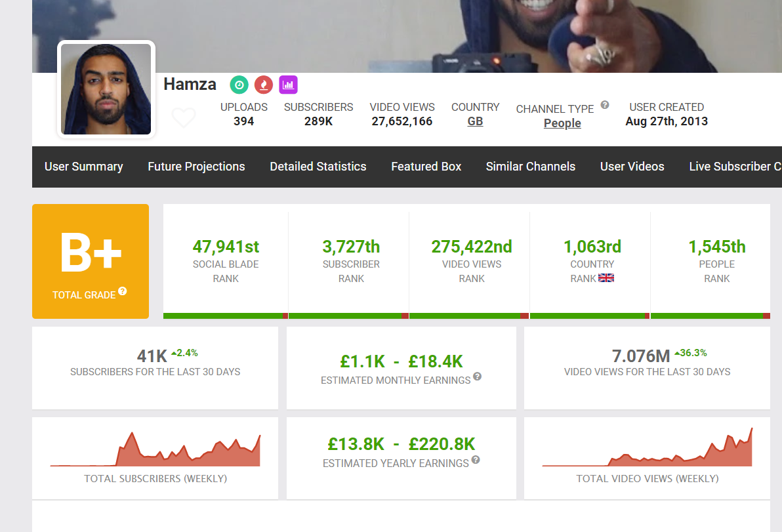Click Hamza's profile picture
The height and width of the screenshot is (532, 782).
106,89
